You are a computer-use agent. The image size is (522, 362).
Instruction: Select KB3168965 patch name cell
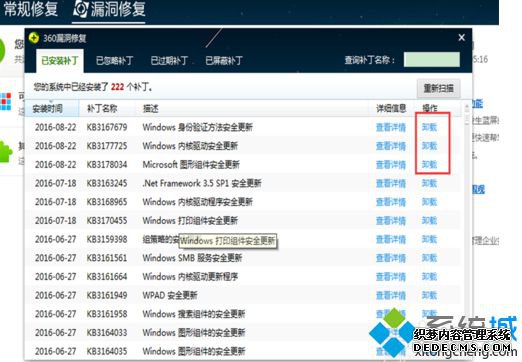(x=107, y=202)
